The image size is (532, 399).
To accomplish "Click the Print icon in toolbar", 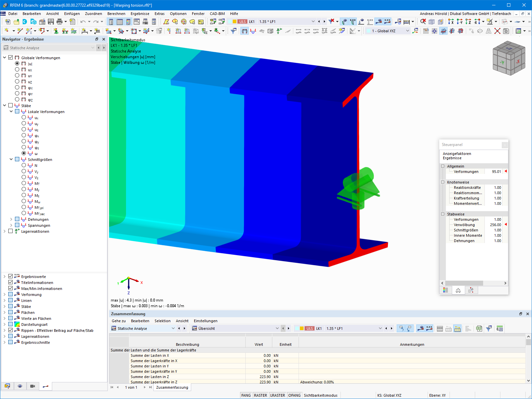I will coord(60,21).
